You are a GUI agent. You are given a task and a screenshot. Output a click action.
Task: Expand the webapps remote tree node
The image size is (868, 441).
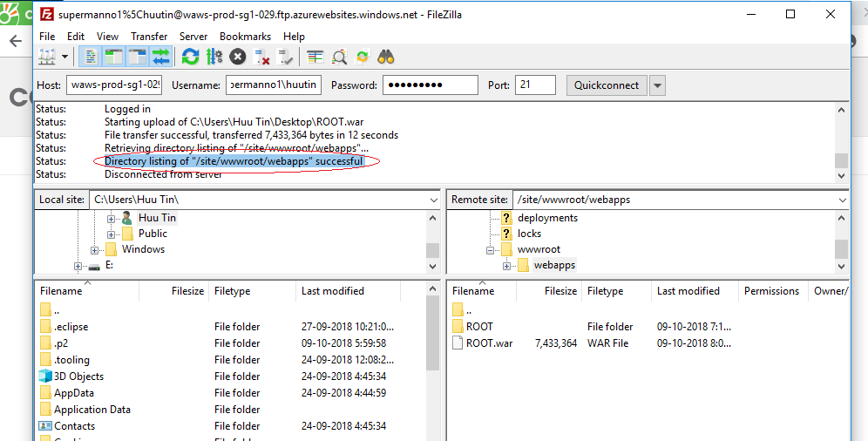click(506, 266)
